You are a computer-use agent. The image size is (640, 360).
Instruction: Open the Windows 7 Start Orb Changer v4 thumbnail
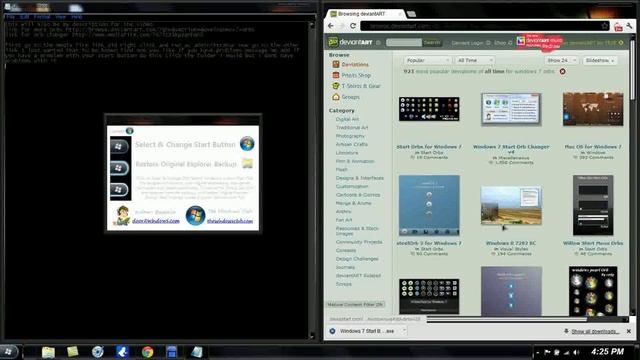(511, 109)
